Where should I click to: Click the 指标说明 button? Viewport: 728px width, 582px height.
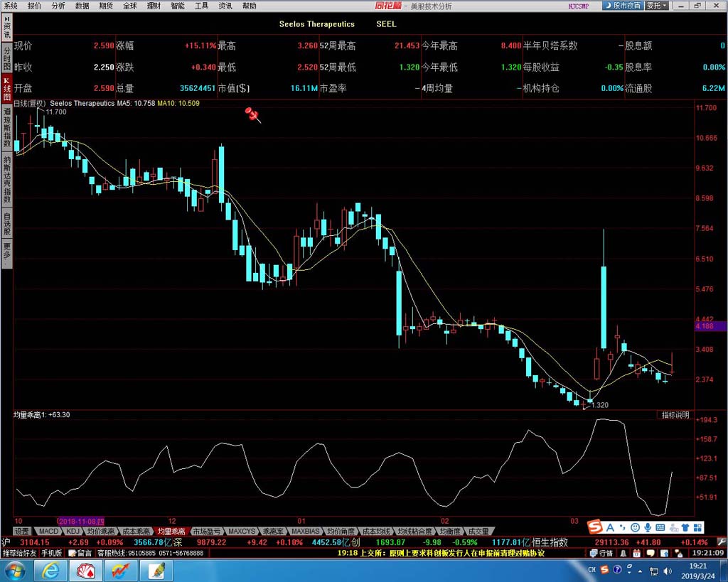(675, 415)
